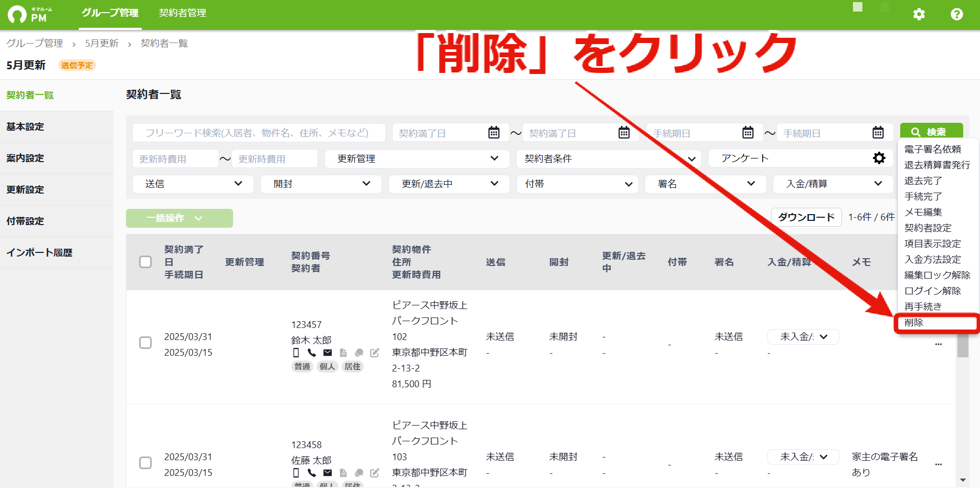This screenshot has height=488, width=980.
Task: Open the 一括操作 bulk action dropdown
Action: pos(180,218)
